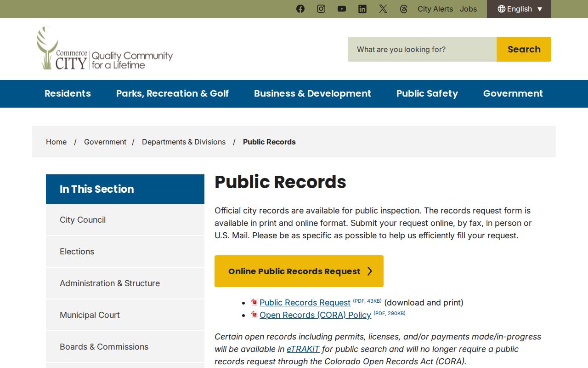Click the PDF icon beside Open Records Policy
Screen dimensions: 588x368
point(254,315)
